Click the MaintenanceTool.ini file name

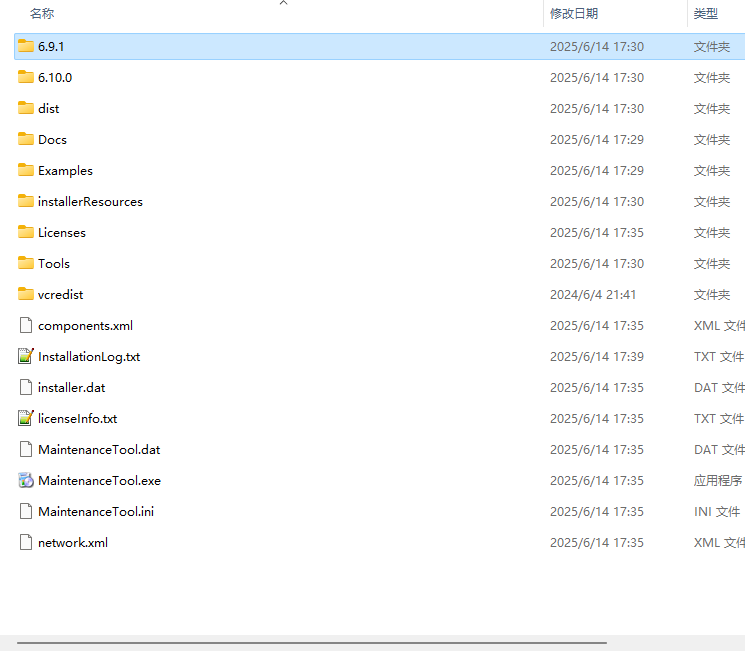[96, 511]
